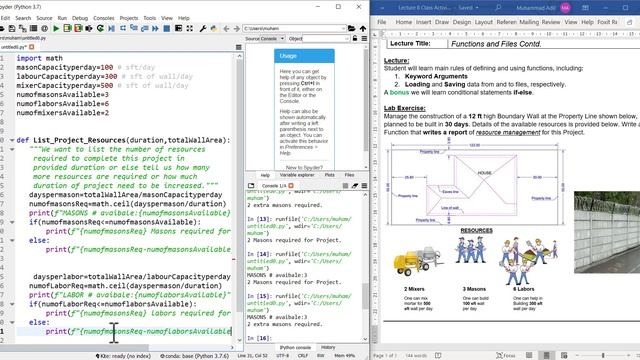
Task: Click the Continue execution double-arrow icon
Action: pos(156,28)
